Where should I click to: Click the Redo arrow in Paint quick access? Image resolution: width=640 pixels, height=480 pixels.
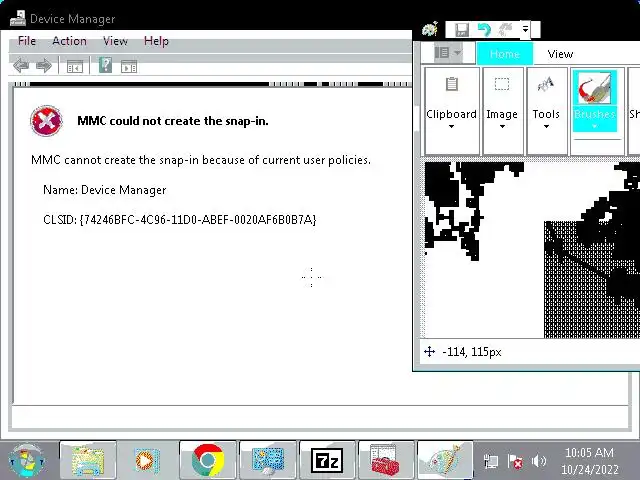(x=506, y=30)
